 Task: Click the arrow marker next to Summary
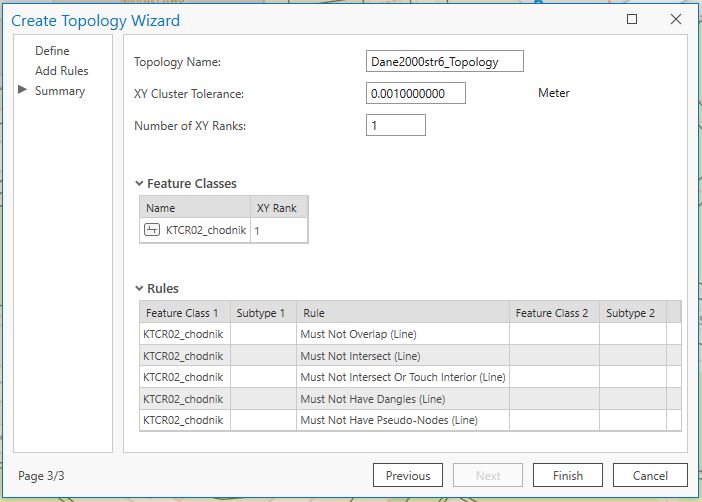(23, 91)
